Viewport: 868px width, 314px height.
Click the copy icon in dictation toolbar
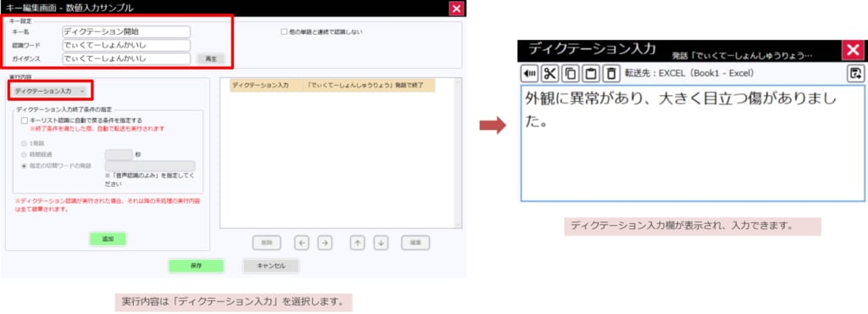tap(570, 73)
